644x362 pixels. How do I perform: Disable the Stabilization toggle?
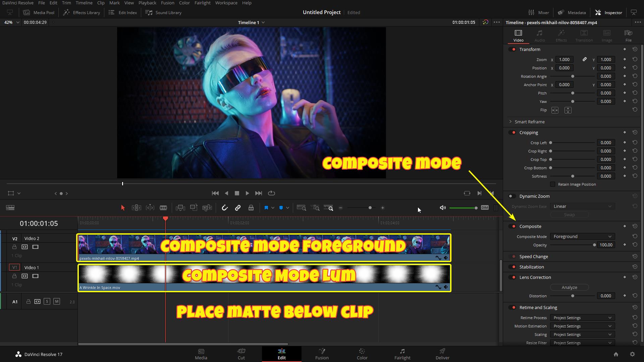[x=513, y=267]
